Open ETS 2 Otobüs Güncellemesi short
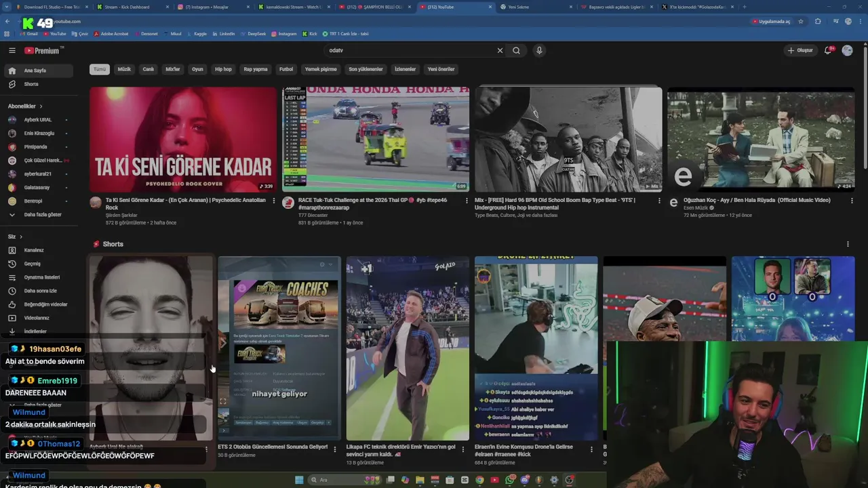 point(279,348)
